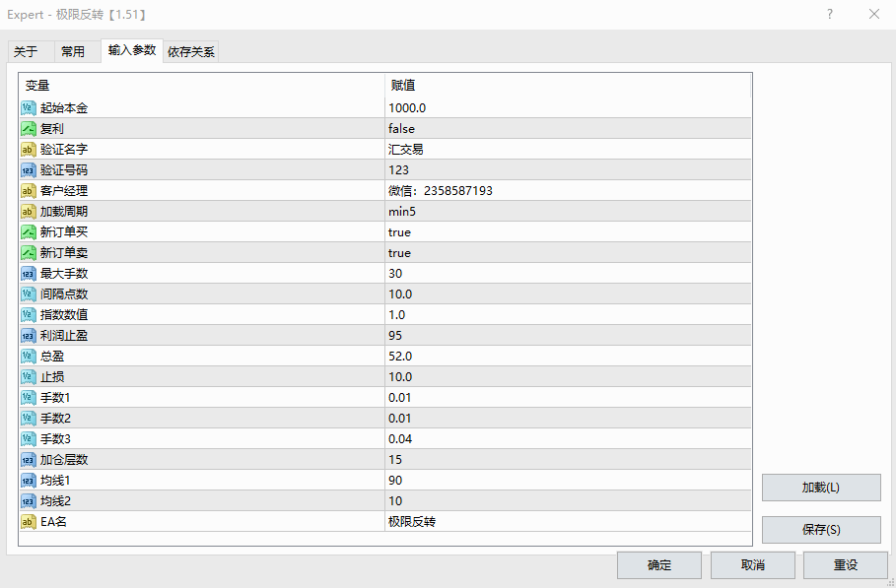Screen dimensions: 896x588
Task: Select the 指数数值 variable name
Action: tap(64, 314)
